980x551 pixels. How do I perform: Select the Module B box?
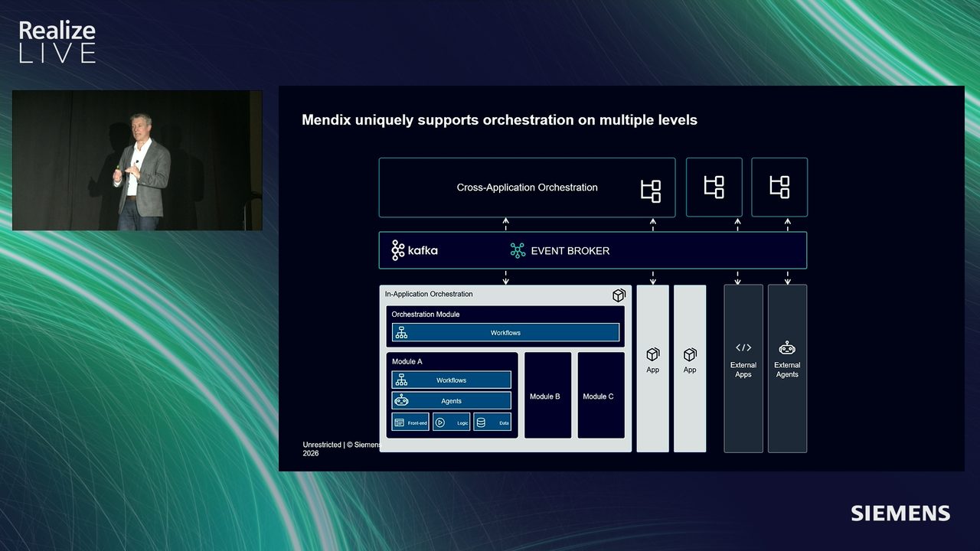(548, 396)
